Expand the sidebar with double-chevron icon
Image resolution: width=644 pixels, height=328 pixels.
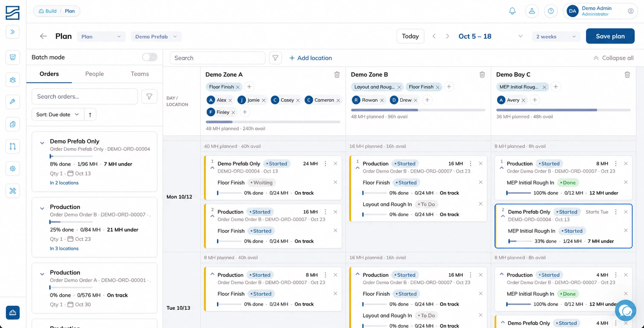tap(13, 32)
